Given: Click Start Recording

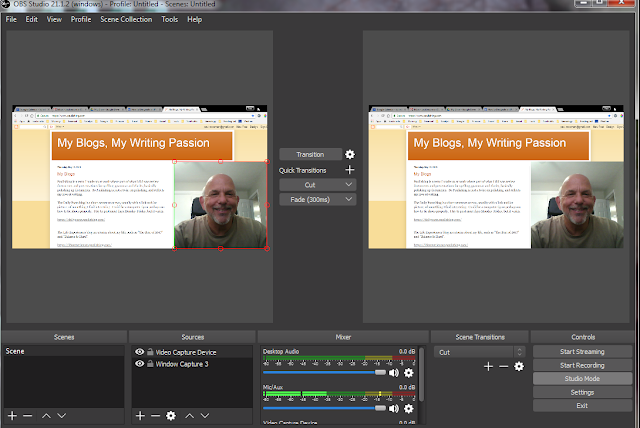Looking at the screenshot, I should 582,365.
